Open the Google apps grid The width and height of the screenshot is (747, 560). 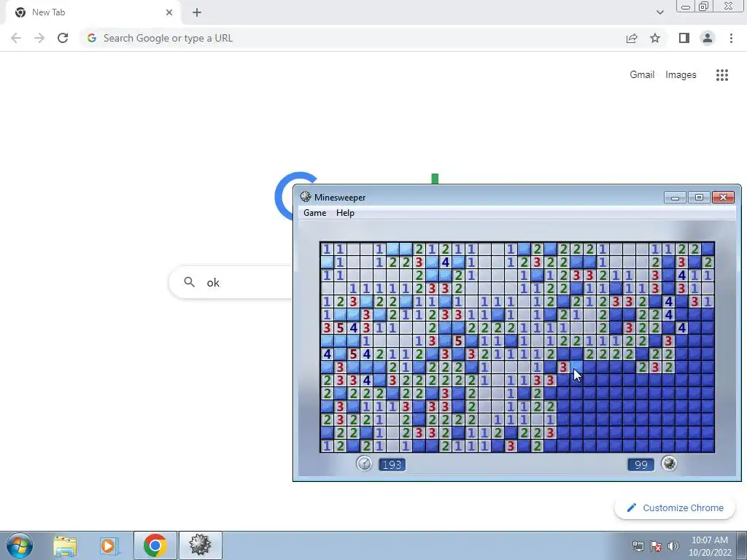(722, 75)
